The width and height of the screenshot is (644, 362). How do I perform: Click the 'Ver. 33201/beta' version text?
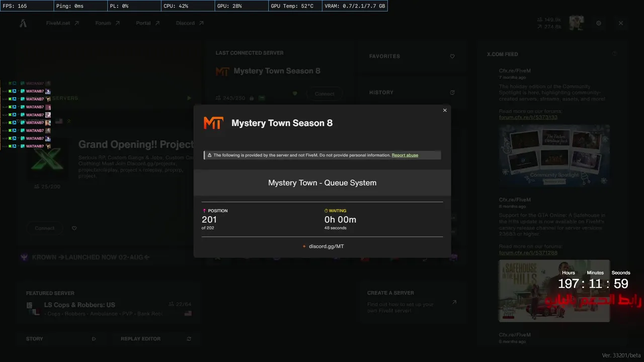622,355
